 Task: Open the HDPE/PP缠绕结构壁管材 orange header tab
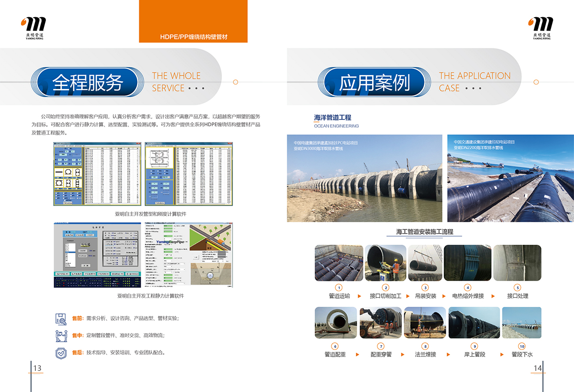coord(193,21)
